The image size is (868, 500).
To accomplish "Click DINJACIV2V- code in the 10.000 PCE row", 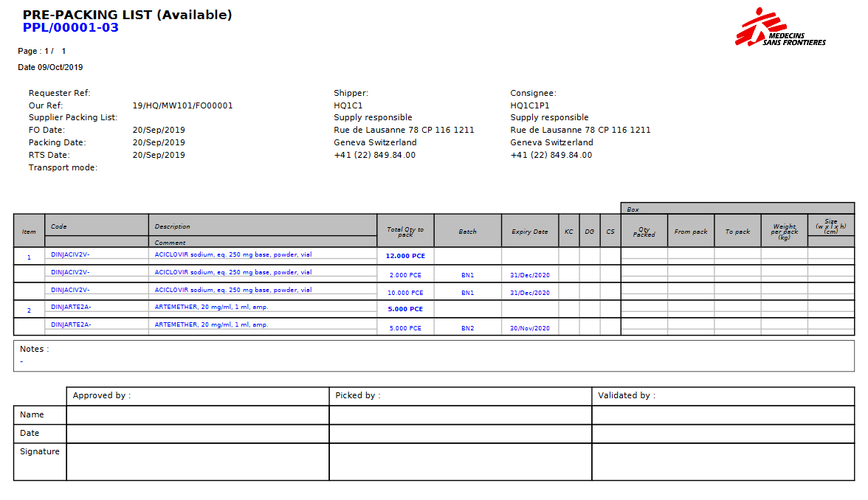I will pos(70,290).
